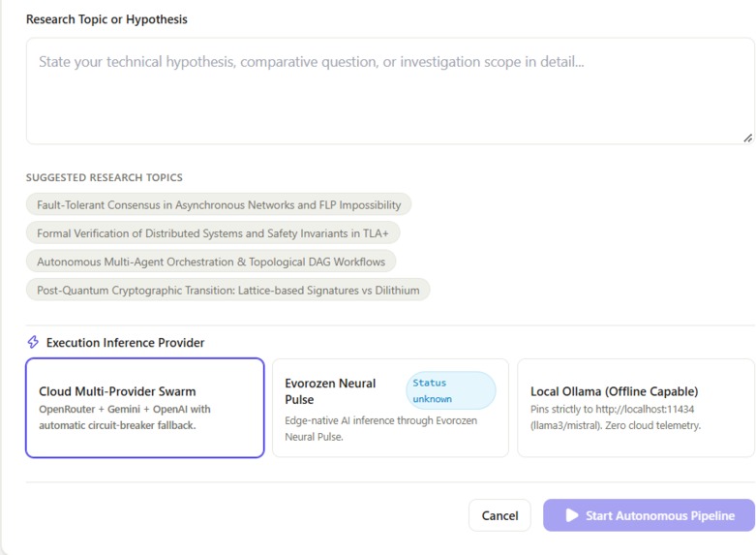Click the Execution Inference Provider heading text
756x555 pixels.
click(126, 343)
